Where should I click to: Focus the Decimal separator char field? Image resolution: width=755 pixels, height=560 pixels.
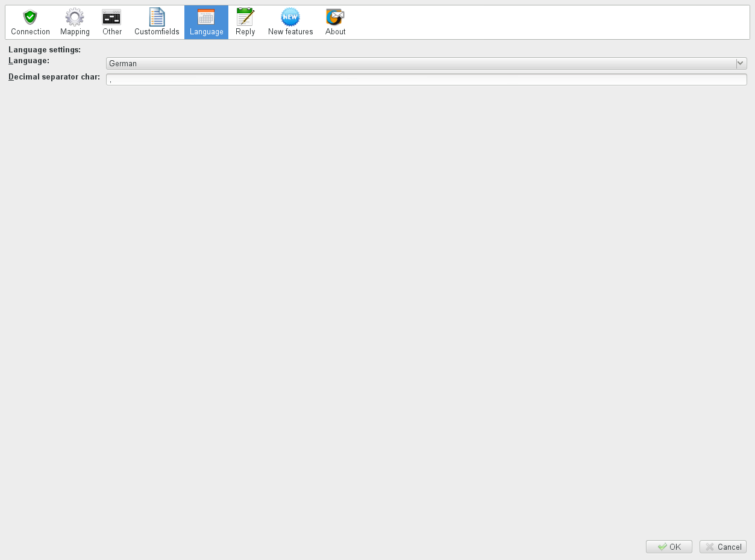[426, 79]
